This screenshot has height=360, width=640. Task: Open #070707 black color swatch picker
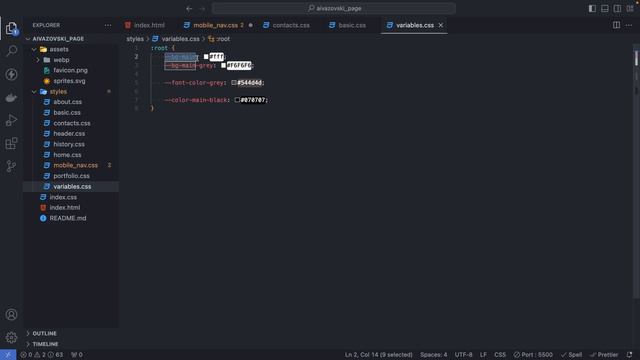click(x=237, y=100)
